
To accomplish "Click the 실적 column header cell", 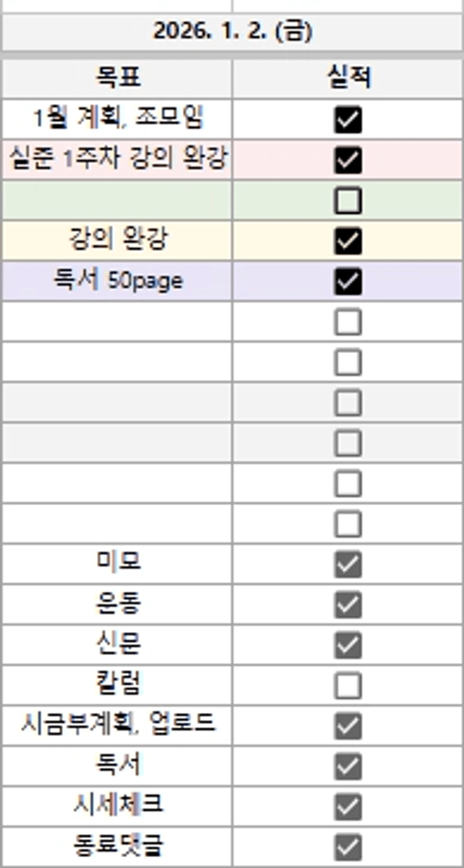I will 348,79.
